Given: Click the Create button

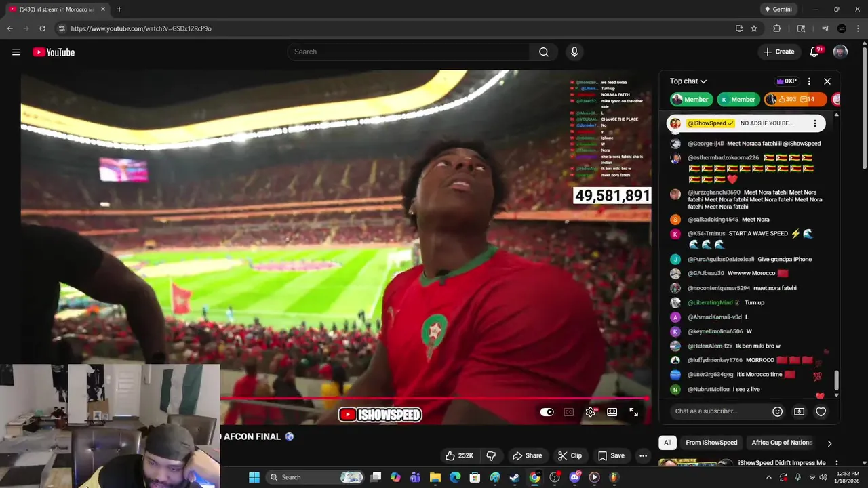Looking at the screenshot, I should coord(778,52).
